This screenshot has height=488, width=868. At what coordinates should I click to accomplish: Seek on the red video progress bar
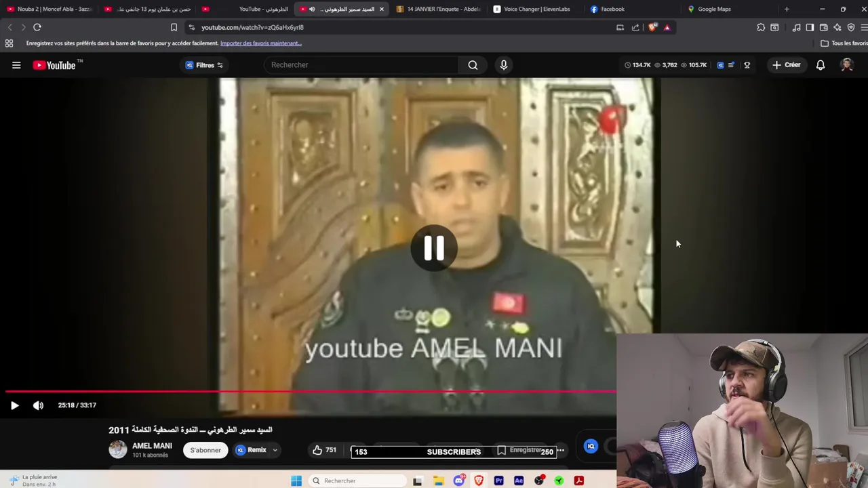click(311, 391)
